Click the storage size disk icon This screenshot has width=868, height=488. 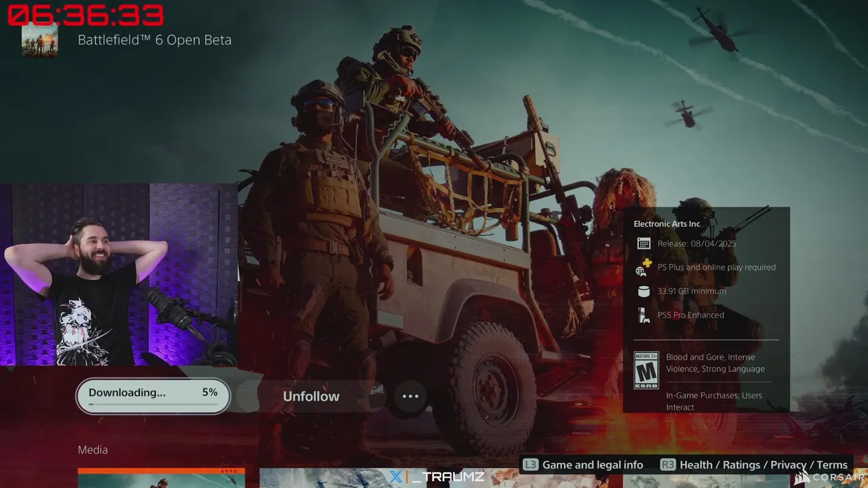tap(644, 291)
